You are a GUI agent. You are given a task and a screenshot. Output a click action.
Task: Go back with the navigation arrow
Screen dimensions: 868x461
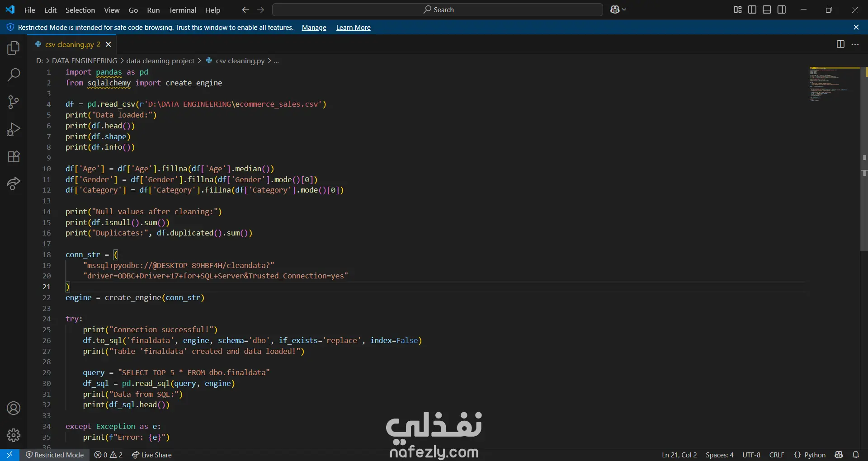coord(245,9)
